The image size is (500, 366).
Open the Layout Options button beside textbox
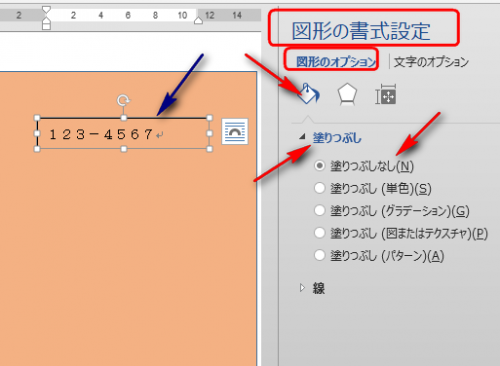pos(235,132)
